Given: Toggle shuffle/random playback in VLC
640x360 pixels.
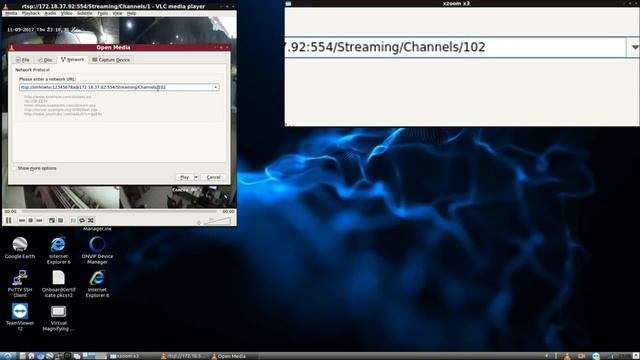Looking at the screenshot, I should point(91,220).
